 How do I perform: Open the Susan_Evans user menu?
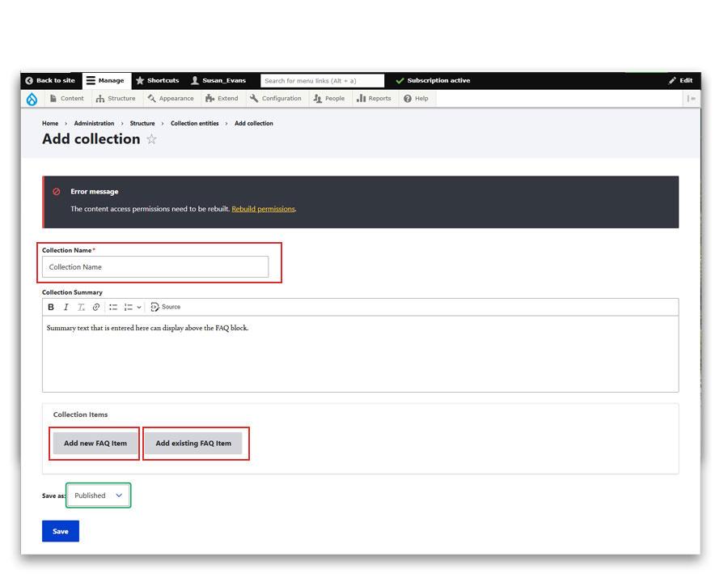click(218, 80)
